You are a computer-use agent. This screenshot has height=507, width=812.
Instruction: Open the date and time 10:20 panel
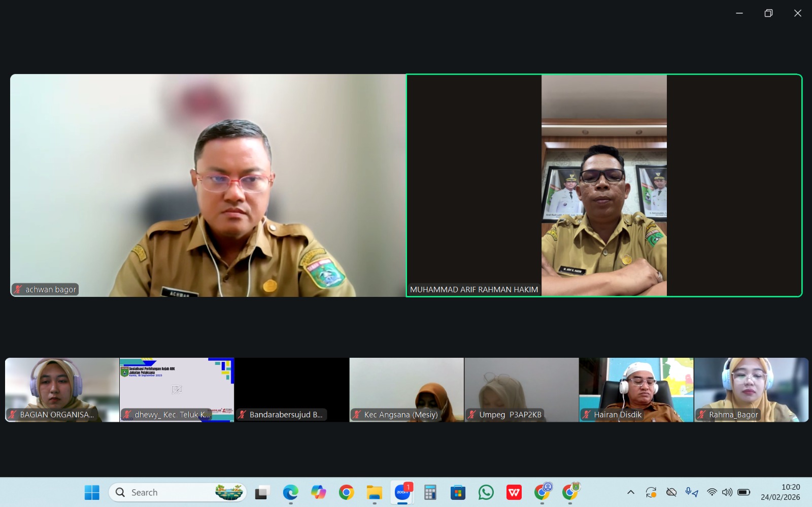coord(781,492)
